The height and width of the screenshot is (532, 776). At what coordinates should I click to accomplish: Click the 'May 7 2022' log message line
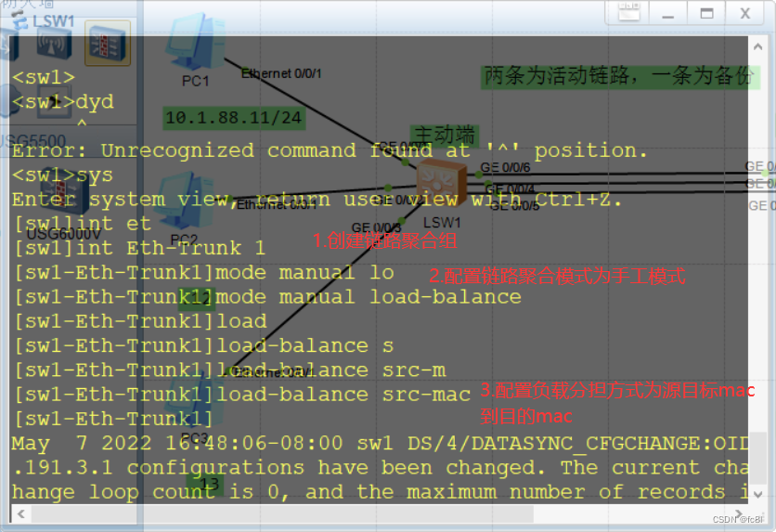click(x=380, y=443)
